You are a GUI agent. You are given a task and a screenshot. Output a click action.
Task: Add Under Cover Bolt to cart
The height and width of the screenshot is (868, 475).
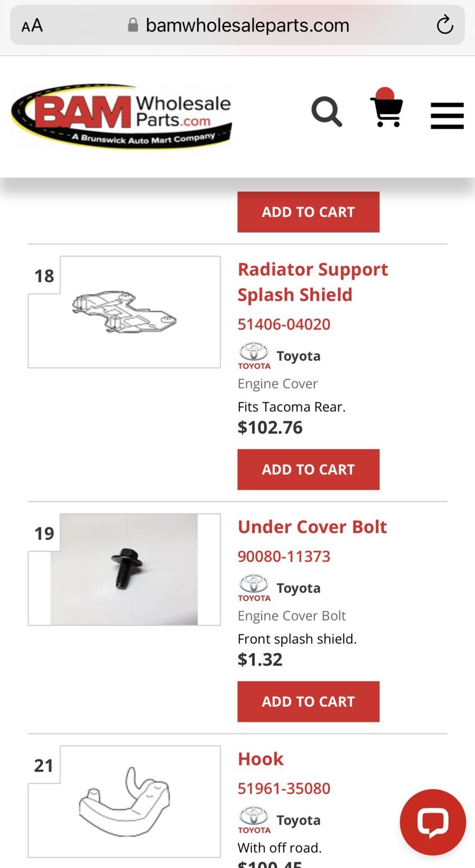[309, 701]
